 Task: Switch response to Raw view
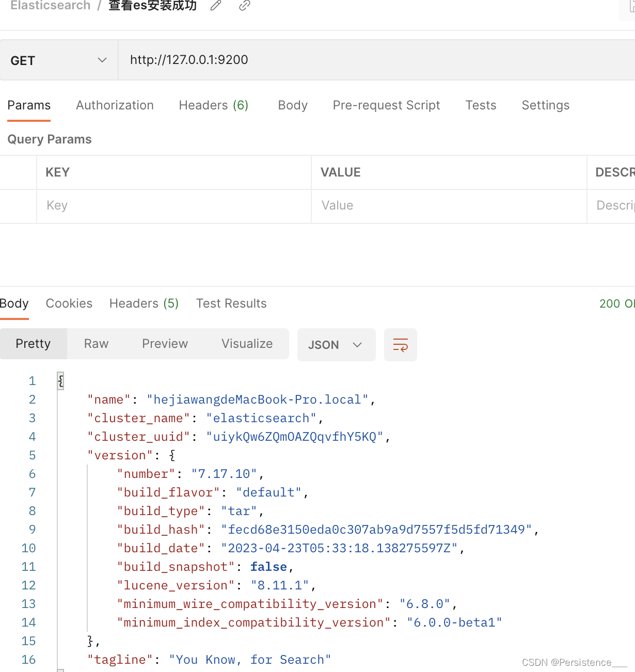96,344
